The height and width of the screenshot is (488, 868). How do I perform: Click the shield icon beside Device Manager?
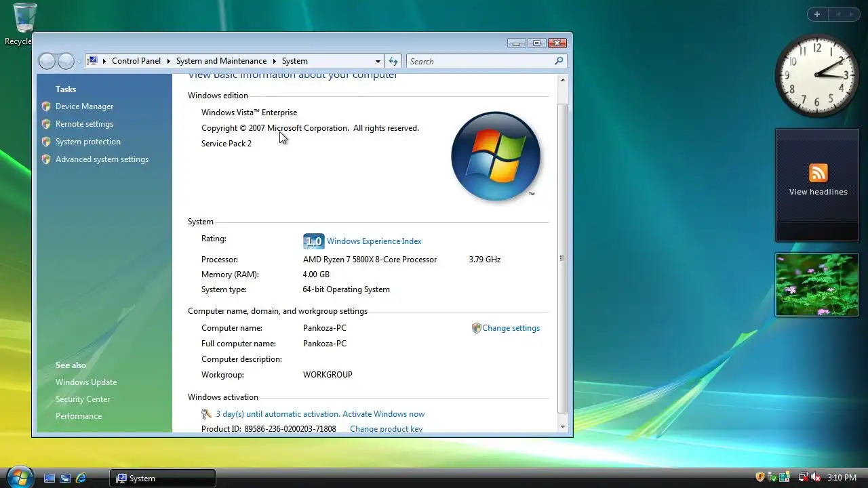[46, 106]
